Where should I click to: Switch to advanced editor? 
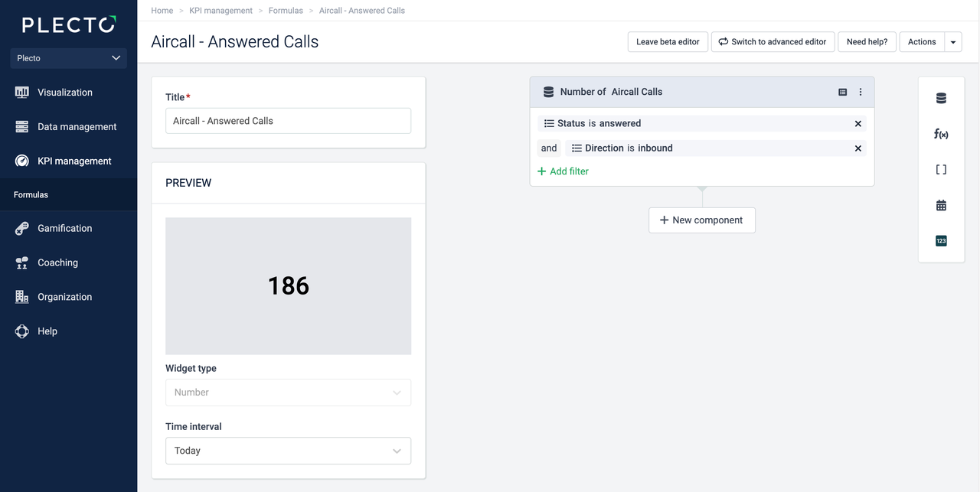click(x=773, y=42)
